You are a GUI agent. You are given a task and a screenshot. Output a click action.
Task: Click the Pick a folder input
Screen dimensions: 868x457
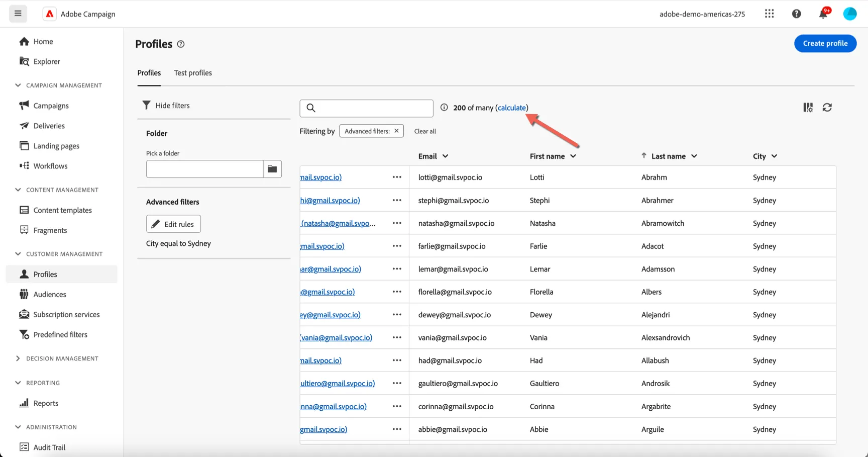(x=204, y=169)
